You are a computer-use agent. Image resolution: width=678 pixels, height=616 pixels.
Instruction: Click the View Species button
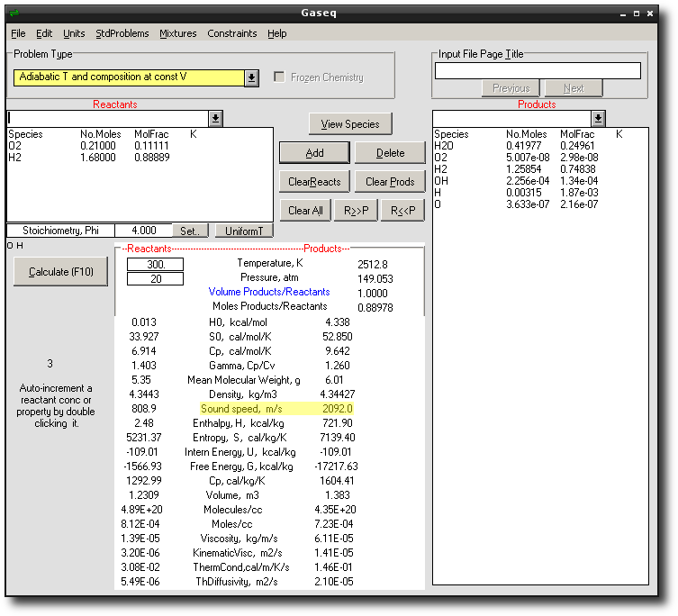(350, 124)
